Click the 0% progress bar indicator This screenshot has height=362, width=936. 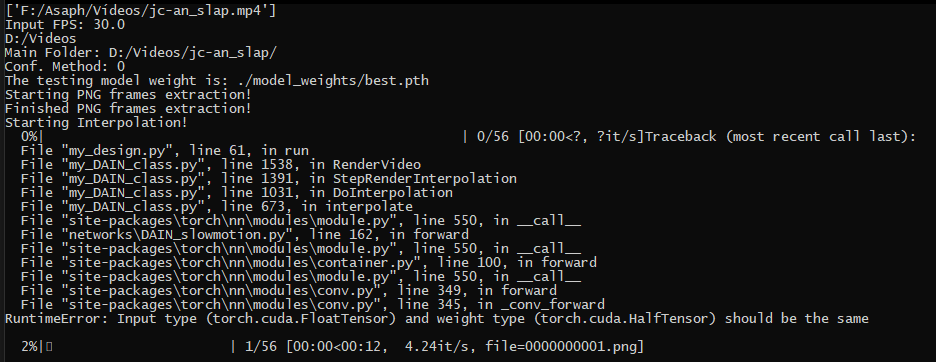(29, 137)
